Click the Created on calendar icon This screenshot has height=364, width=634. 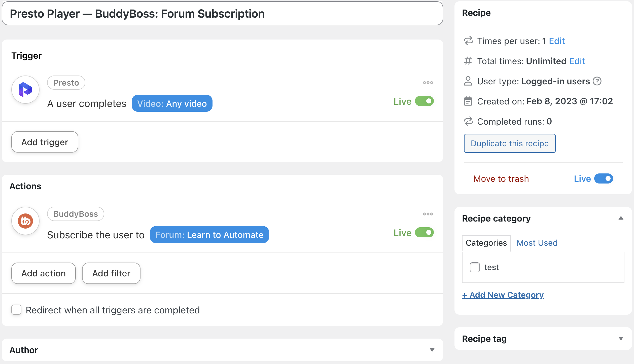pyautogui.click(x=468, y=101)
